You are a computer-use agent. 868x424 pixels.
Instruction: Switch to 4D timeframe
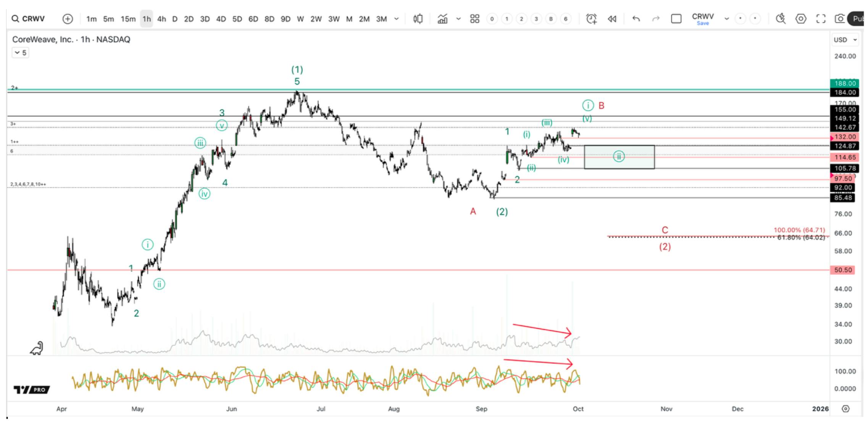coord(221,19)
